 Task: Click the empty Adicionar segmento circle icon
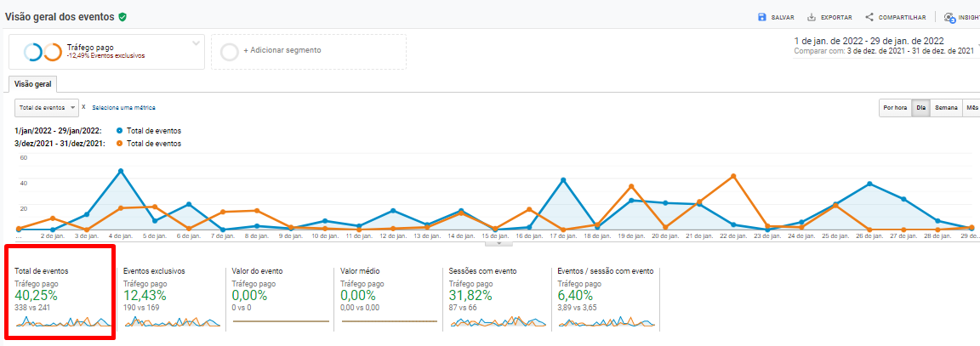(230, 51)
